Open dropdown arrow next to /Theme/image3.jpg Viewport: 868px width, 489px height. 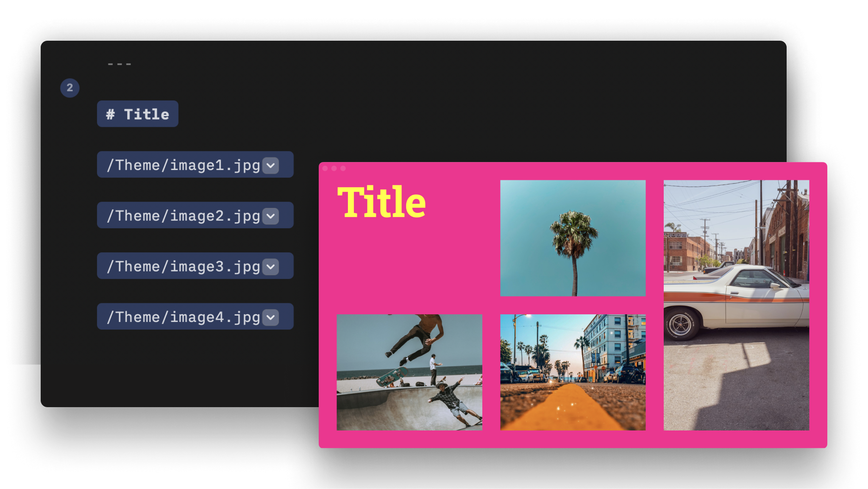coord(270,267)
